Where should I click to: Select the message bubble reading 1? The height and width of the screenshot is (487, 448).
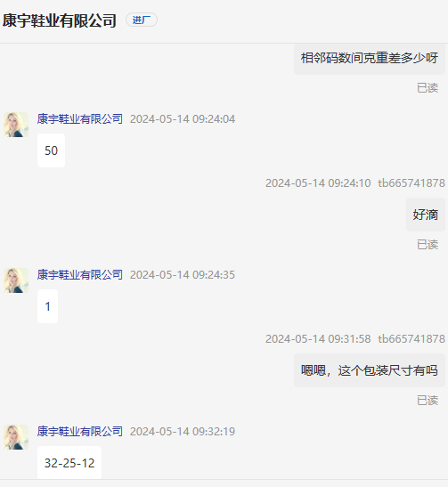pyautogui.click(x=47, y=306)
